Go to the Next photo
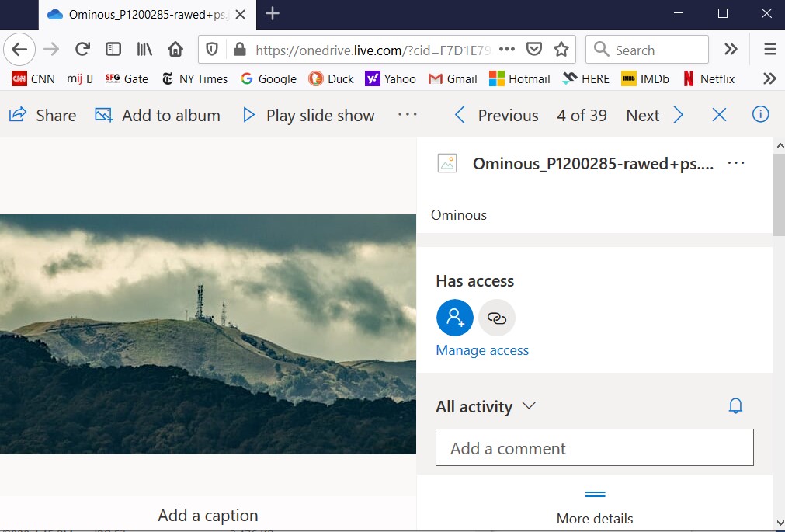Viewport: 785px width, 532px height. point(655,115)
